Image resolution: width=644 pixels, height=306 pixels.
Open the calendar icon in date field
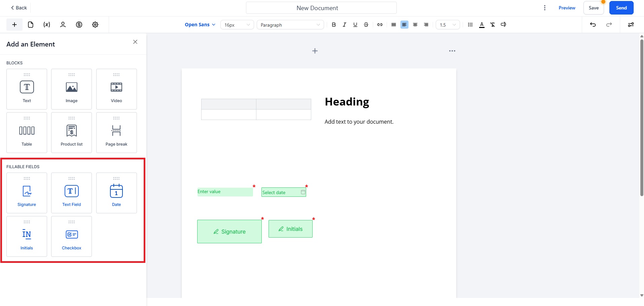(x=303, y=192)
